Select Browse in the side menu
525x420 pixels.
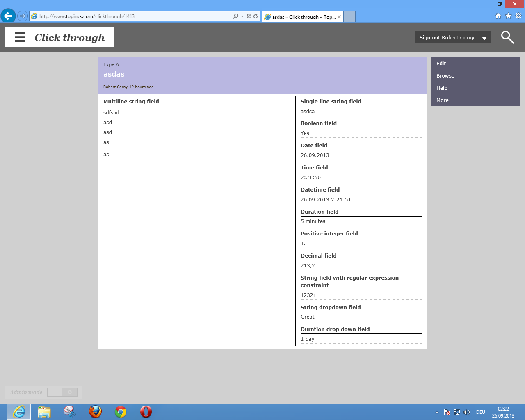(x=445, y=76)
